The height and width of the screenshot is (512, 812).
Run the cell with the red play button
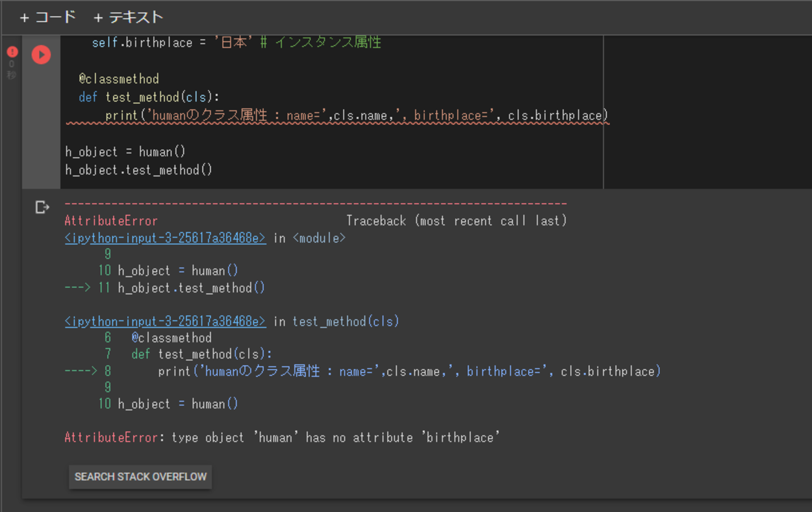click(41, 55)
